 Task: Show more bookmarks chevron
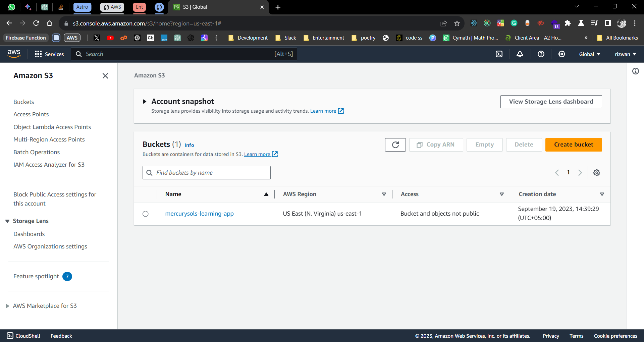pos(586,38)
